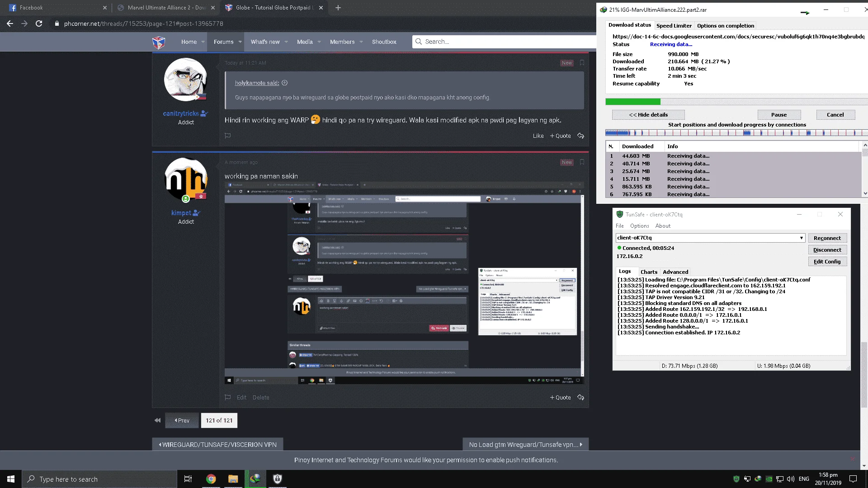Jump to quoted holykamote post via up-arrow icon
Viewport: 868px width, 488px height.
(x=285, y=83)
